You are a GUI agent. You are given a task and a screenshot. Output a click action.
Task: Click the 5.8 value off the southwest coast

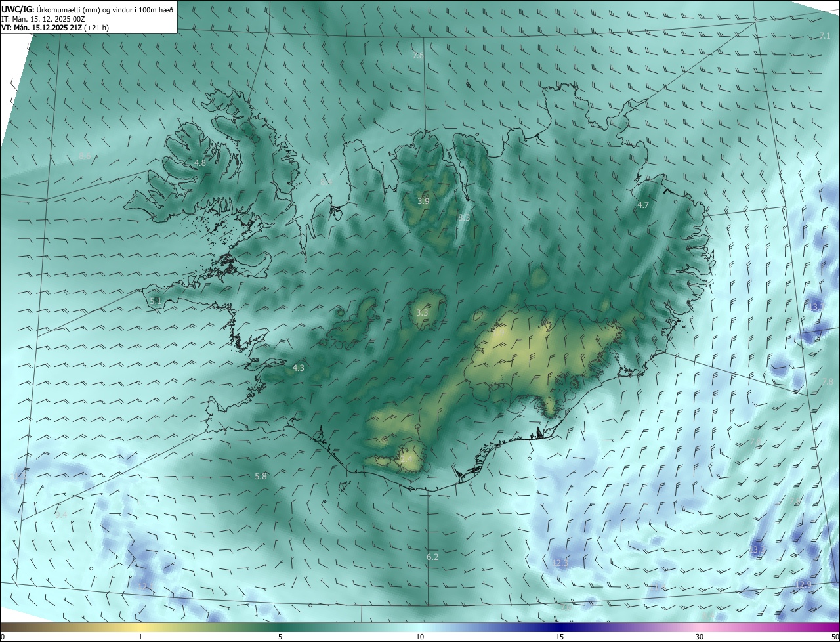click(261, 477)
